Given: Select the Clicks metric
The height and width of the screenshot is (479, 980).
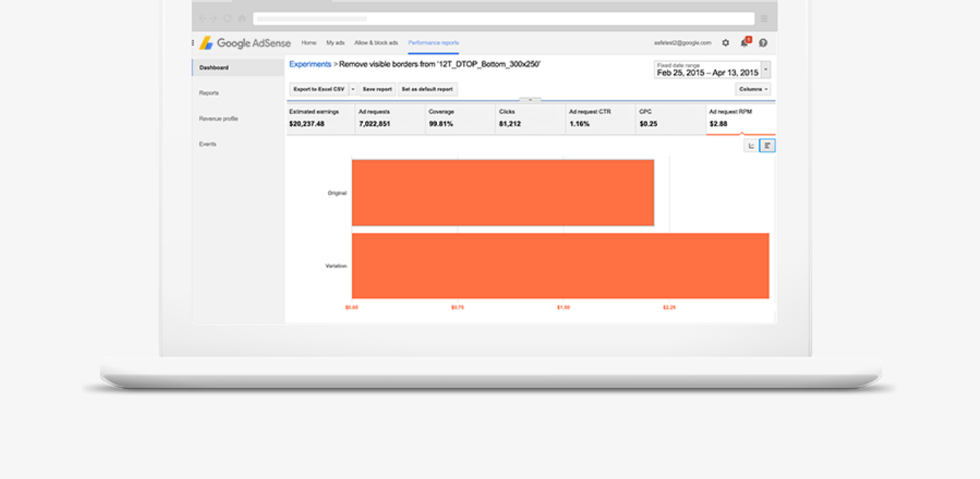Looking at the screenshot, I should click(x=531, y=118).
